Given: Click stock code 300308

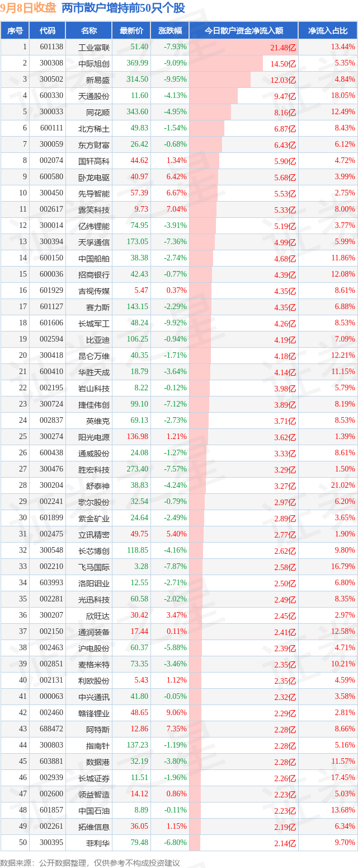Looking at the screenshot, I should pyautogui.click(x=52, y=63).
